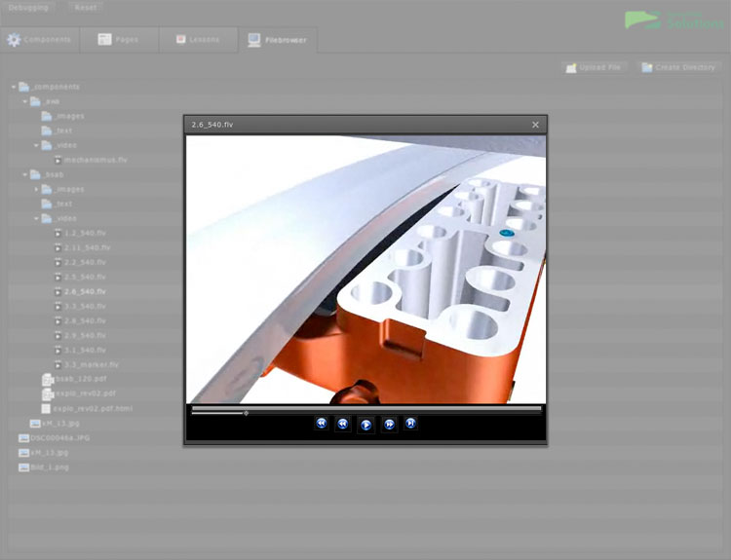
Task: Click the DSC00046A.JPG image file icon
Action: 23,438
